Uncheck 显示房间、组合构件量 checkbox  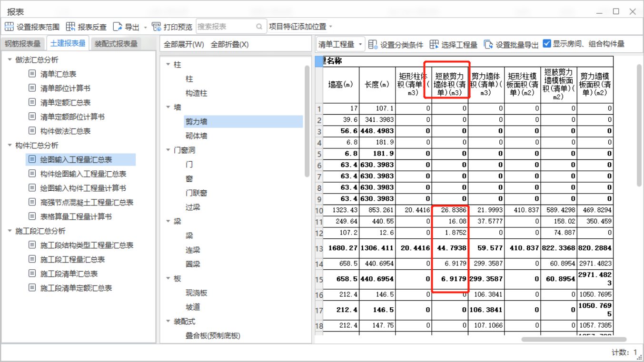(547, 44)
